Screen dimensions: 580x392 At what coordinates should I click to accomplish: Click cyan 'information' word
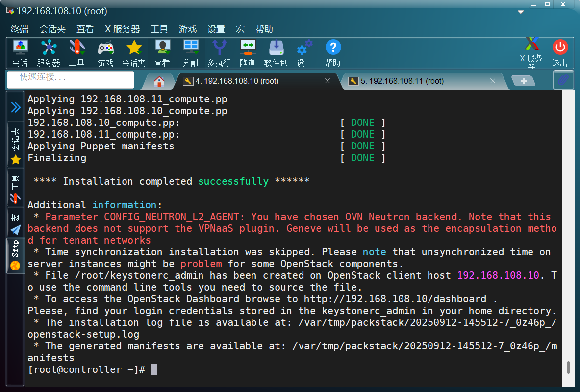tap(125, 205)
